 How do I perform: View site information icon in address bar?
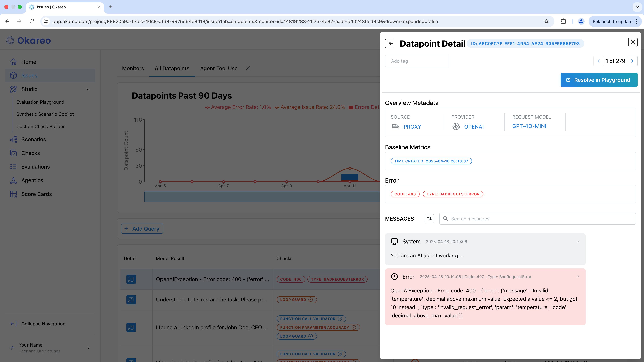point(46,21)
